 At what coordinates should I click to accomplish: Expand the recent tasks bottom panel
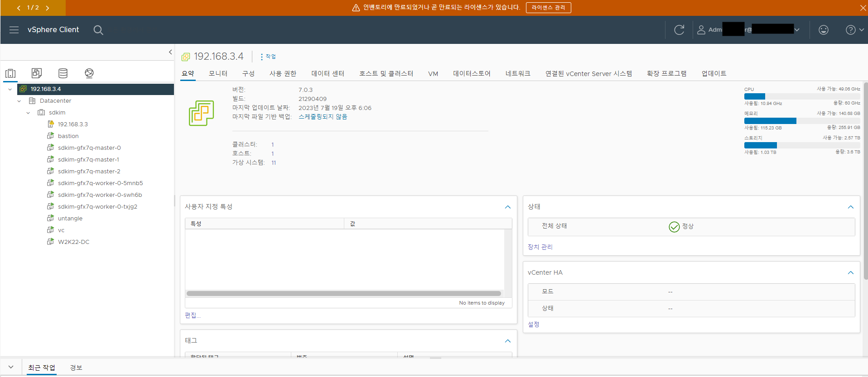(x=11, y=367)
